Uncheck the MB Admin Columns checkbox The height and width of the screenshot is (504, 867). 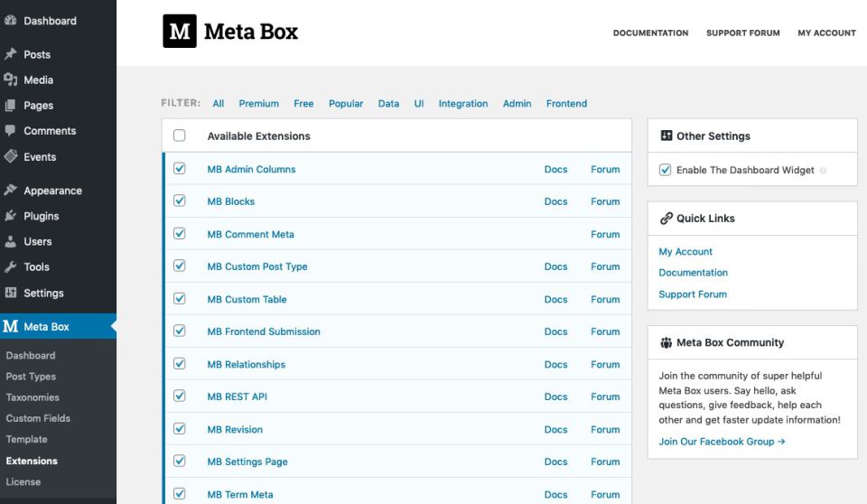point(179,169)
